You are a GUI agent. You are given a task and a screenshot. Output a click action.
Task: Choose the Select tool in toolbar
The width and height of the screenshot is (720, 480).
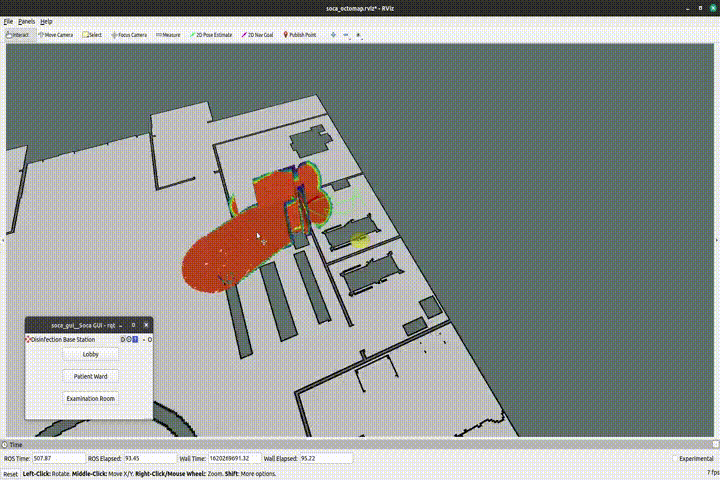91,34
